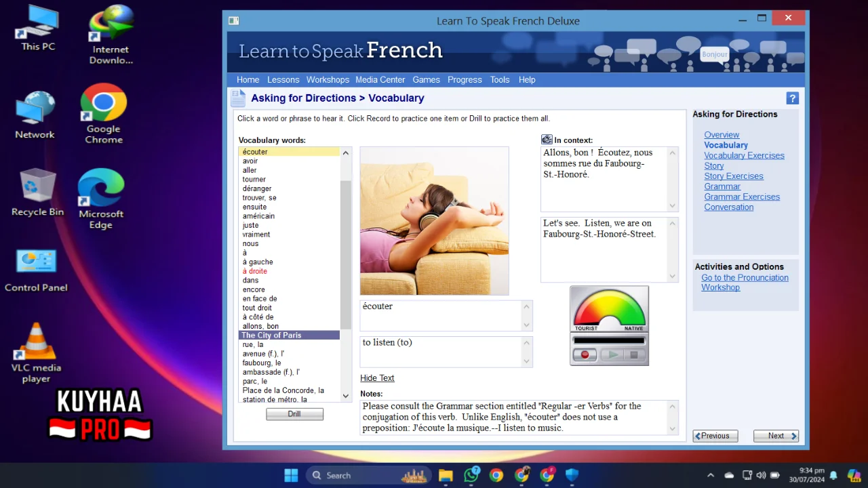Select "The City of Paris" heading row
The width and height of the screenshot is (868, 488).
point(289,335)
